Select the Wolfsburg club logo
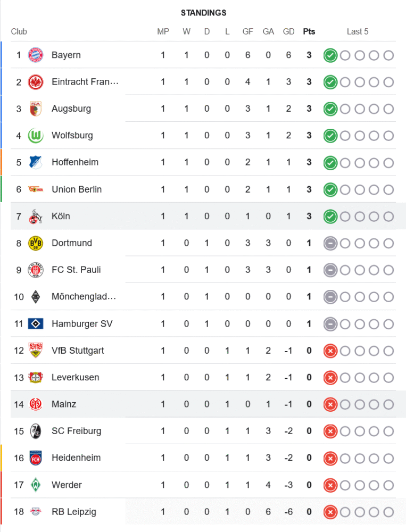The width and height of the screenshot is (406, 532). [x=36, y=136]
